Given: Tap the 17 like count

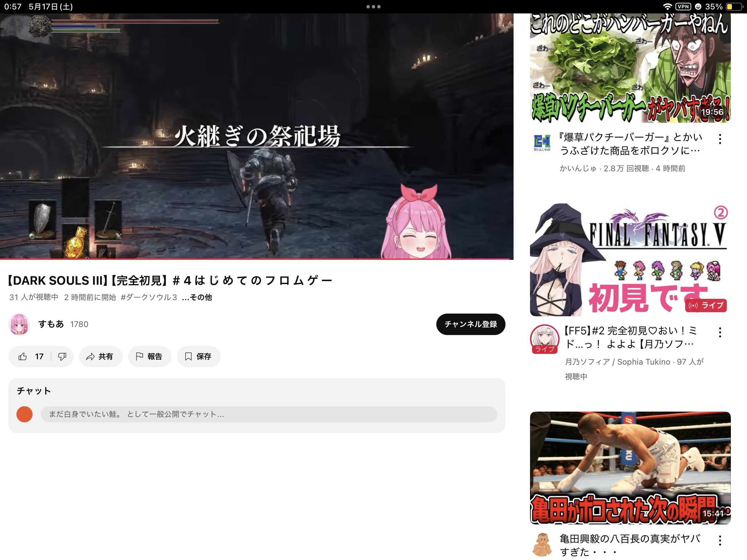Looking at the screenshot, I should point(39,357).
